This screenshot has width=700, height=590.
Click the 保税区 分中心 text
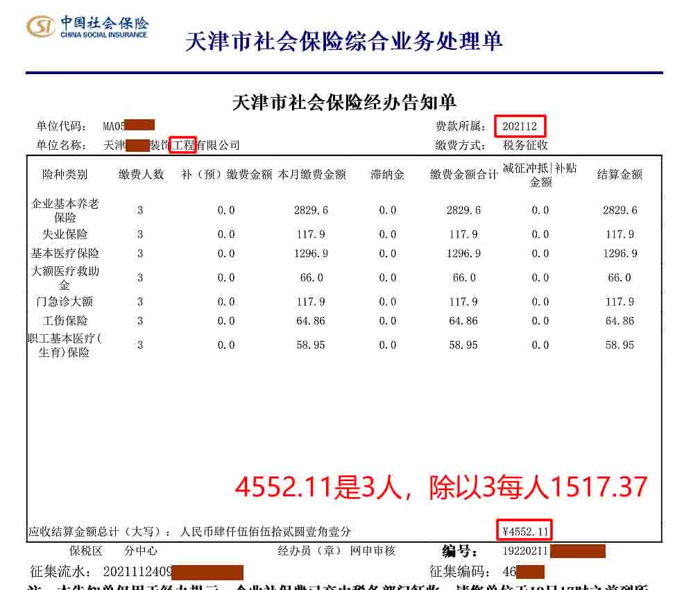coord(113,550)
